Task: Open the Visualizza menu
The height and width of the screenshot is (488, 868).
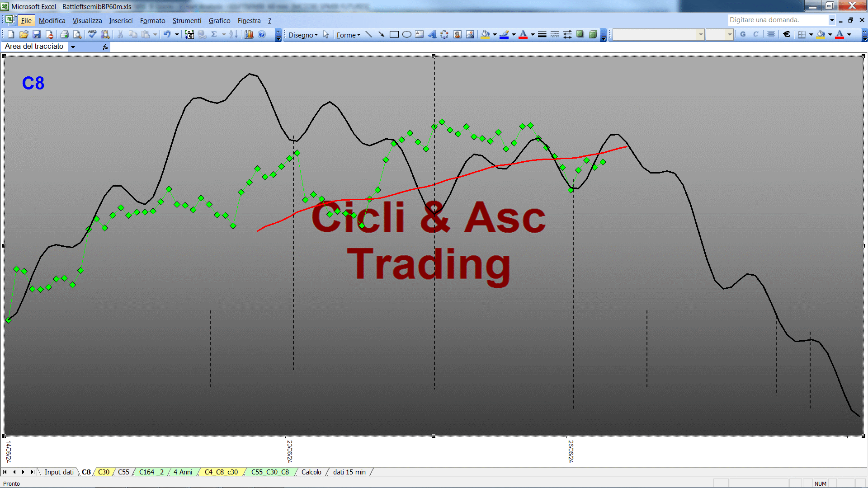Action: point(87,20)
